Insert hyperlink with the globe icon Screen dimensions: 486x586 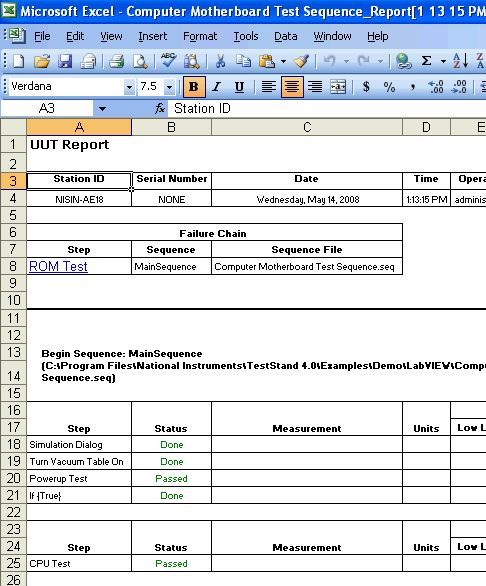point(403,61)
